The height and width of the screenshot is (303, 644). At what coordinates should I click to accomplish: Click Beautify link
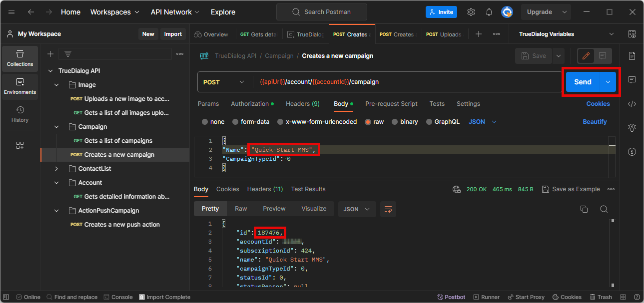coord(595,122)
